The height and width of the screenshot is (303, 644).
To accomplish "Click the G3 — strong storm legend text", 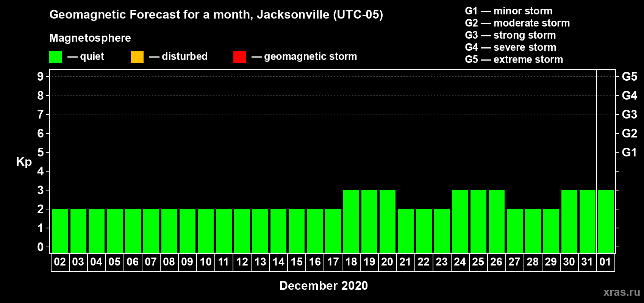I will 510,35.
